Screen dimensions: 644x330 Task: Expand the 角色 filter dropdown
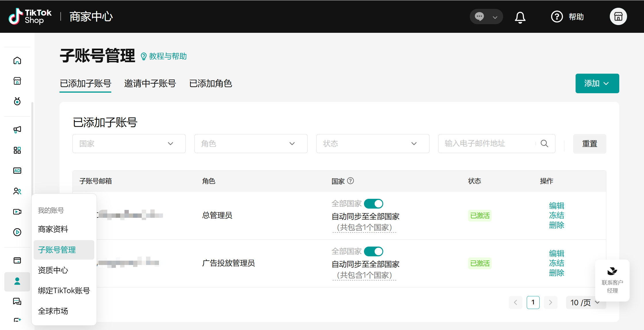click(251, 144)
